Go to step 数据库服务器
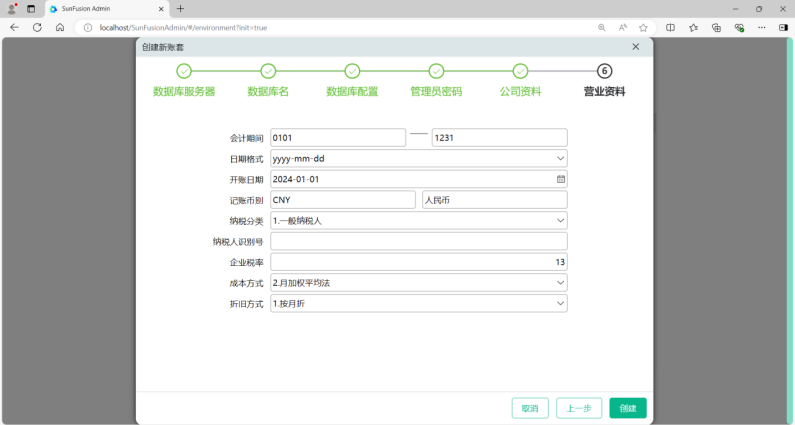Image resolution: width=795 pixels, height=425 pixels. tap(184, 80)
